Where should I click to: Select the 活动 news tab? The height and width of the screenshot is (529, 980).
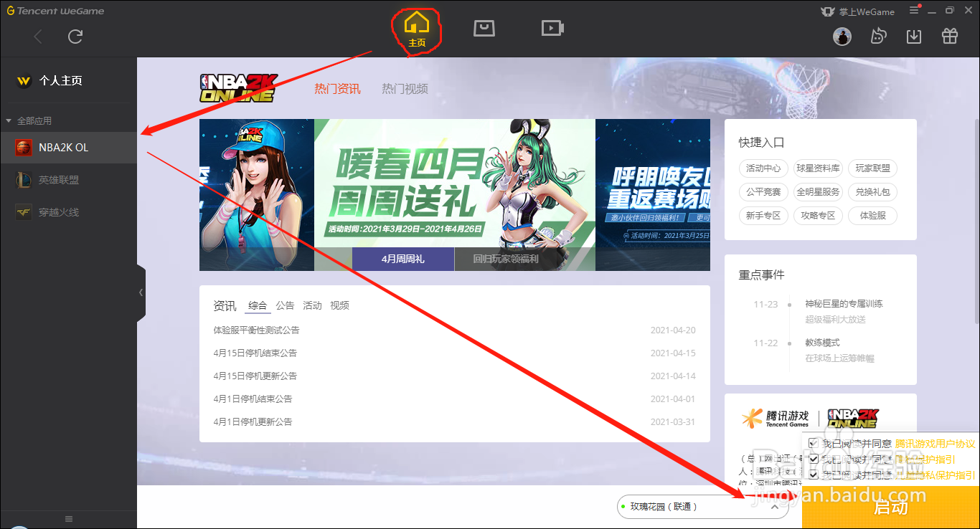pos(312,305)
